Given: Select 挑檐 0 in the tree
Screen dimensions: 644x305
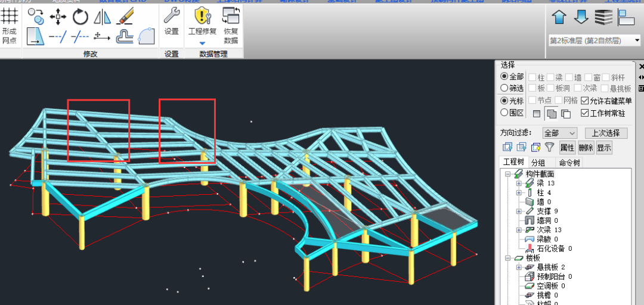Looking at the screenshot, I should pos(547,295).
